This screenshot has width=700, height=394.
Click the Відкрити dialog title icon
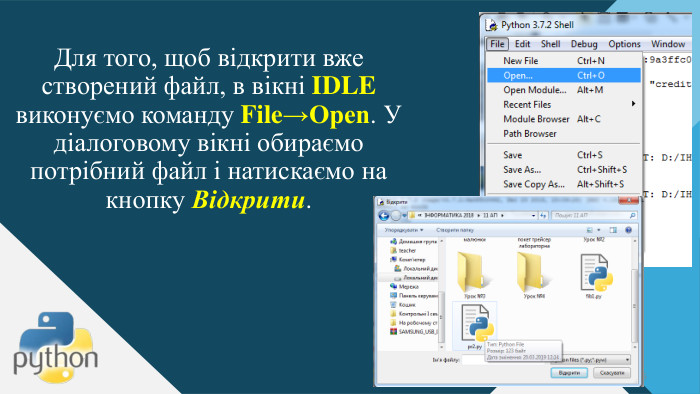point(381,202)
